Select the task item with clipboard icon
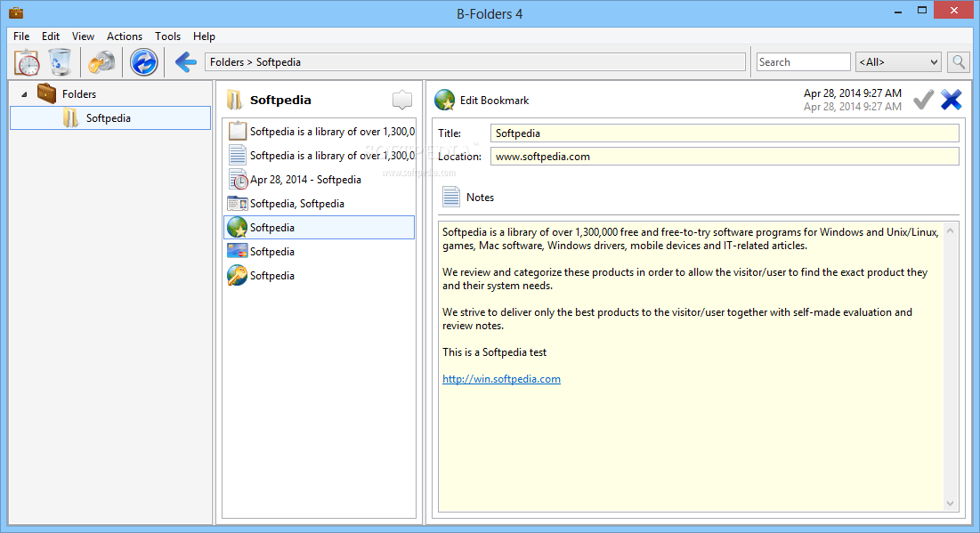This screenshot has width=980, height=533. [x=320, y=131]
